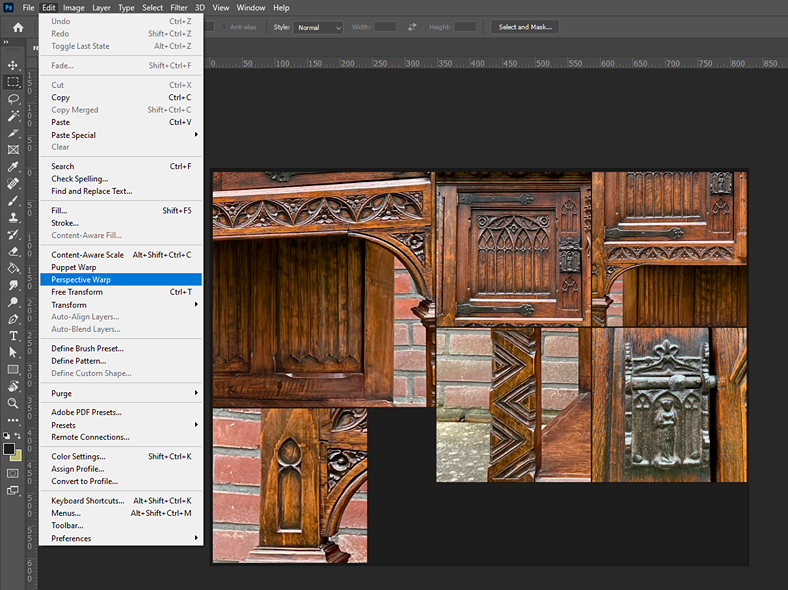788x590 pixels.
Task: Click the Select and Mask button
Action: pos(524,27)
